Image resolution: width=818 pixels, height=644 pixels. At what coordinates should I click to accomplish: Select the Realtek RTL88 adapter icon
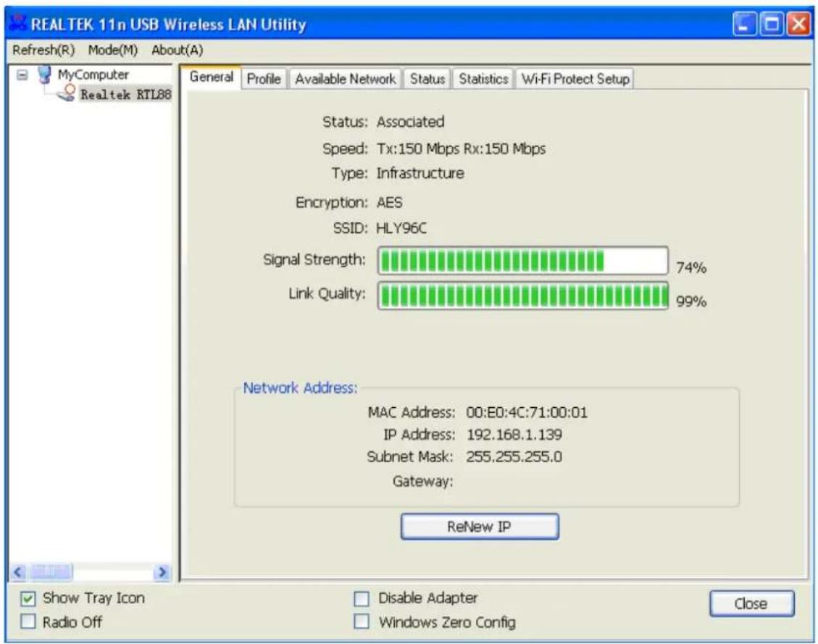[x=67, y=93]
